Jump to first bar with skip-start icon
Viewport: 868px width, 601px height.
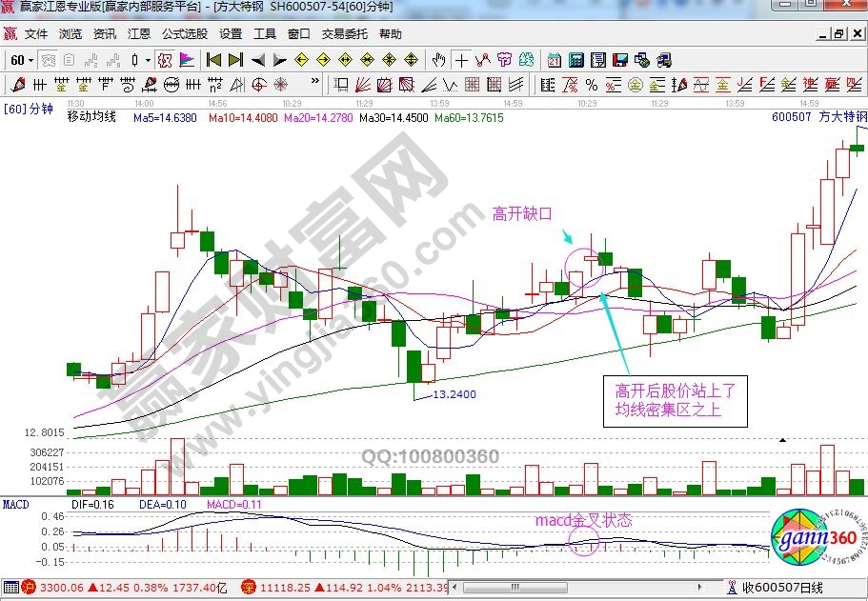tap(214, 60)
